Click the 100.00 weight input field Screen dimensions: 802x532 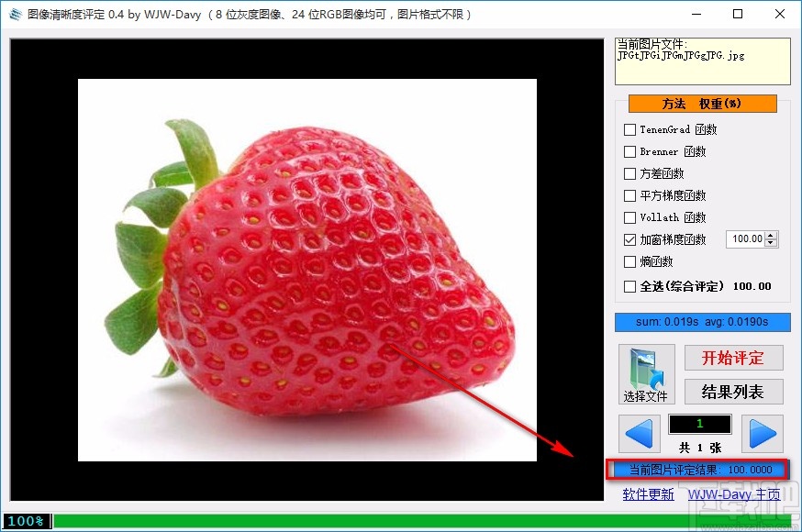[746, 239]
